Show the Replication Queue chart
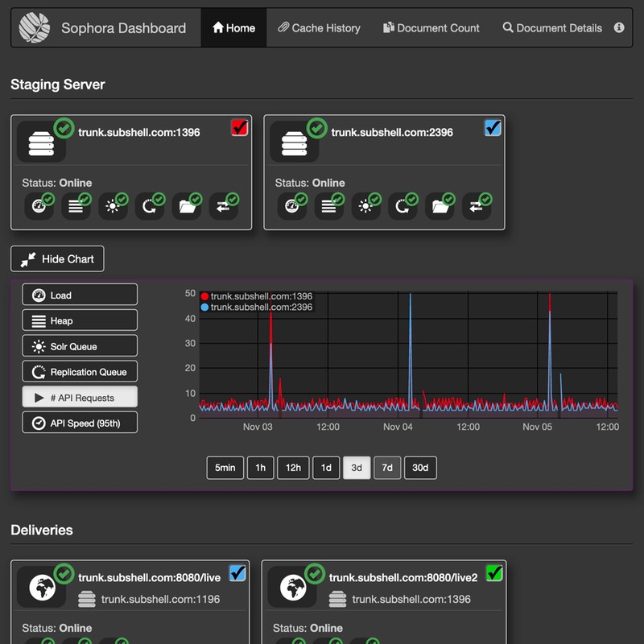The width and height of the screenshot is (644, 644). pyautogui.click(x=79, y=371)
